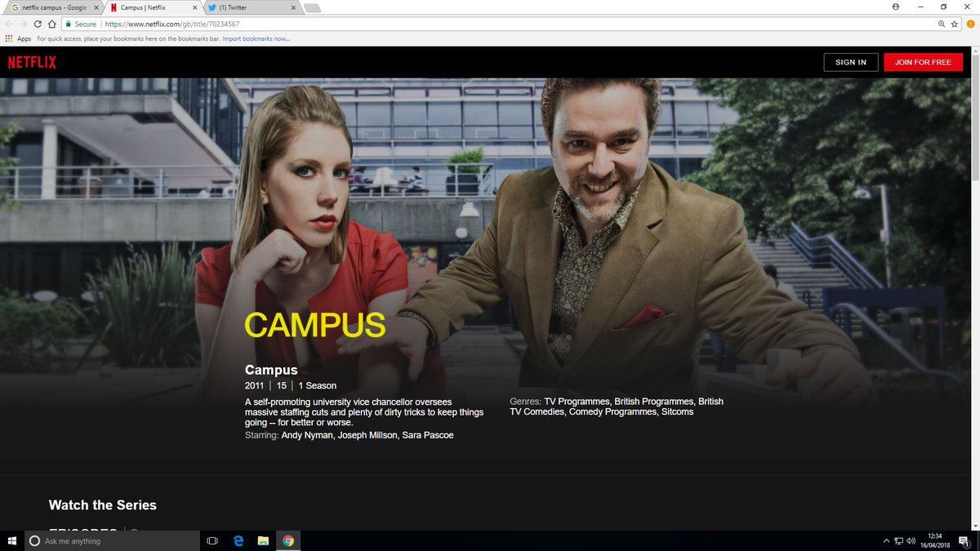Click the Cortana Ask me anything box
The height and width of the screenshot is (551, 980).
click(112, 540)
